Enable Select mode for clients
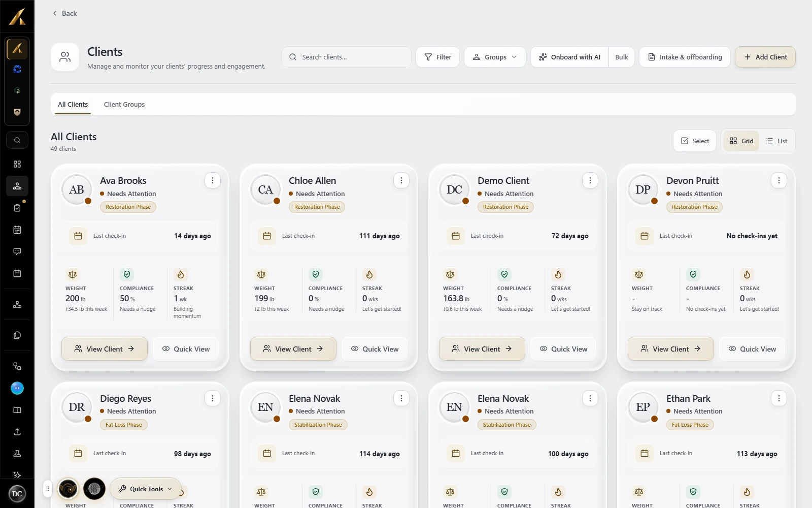 [x=695, y=141]
